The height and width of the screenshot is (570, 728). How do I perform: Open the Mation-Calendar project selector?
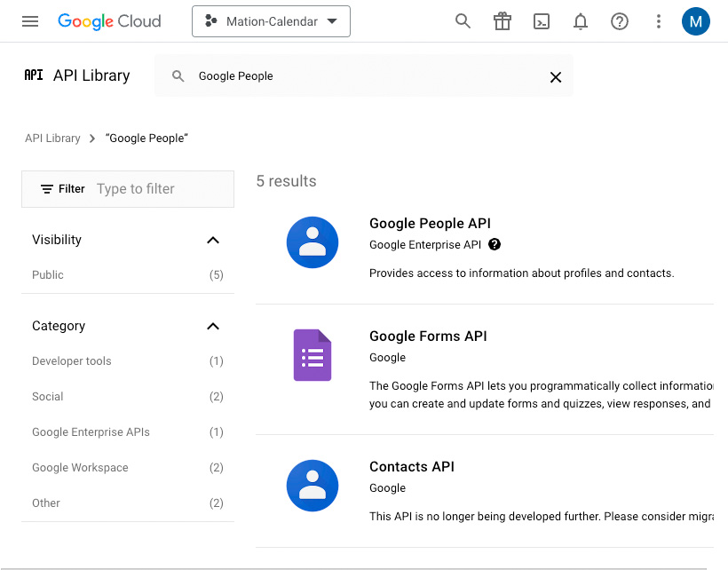click(271, 21)
